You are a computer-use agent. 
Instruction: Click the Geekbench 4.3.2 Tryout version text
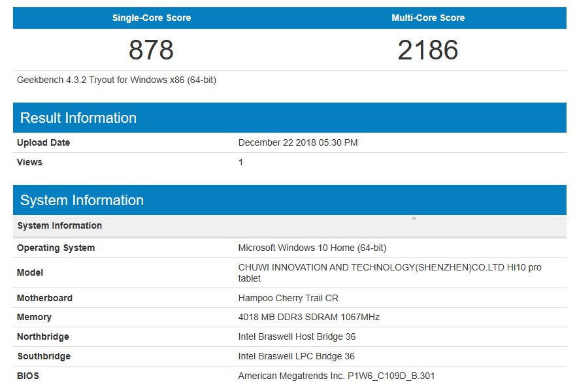[117, 80]
